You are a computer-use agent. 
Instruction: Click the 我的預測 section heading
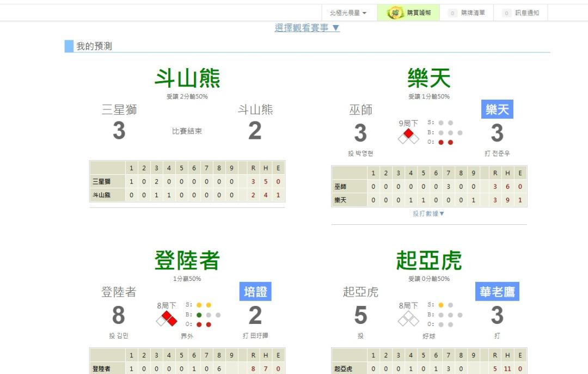(x=94, y=46)
